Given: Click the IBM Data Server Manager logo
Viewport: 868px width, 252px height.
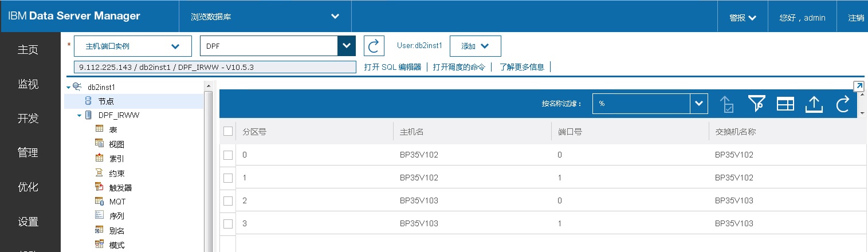Looking at the screenshot, I should [74, 16].
